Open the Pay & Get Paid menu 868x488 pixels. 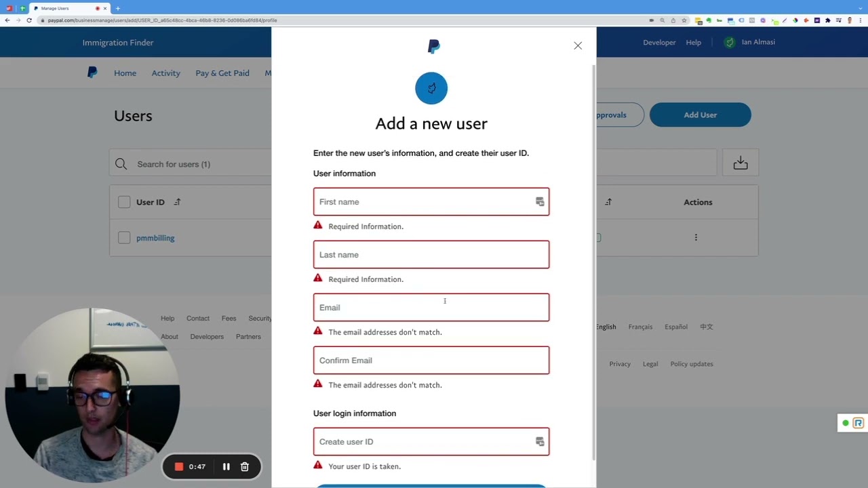pos(222,73)
